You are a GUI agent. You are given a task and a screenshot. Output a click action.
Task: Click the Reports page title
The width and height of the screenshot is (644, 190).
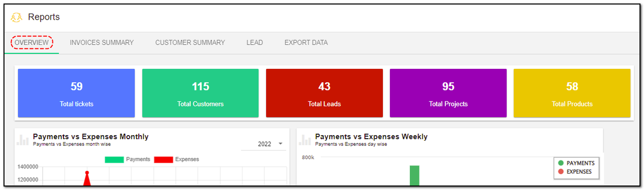click(44, 17)
